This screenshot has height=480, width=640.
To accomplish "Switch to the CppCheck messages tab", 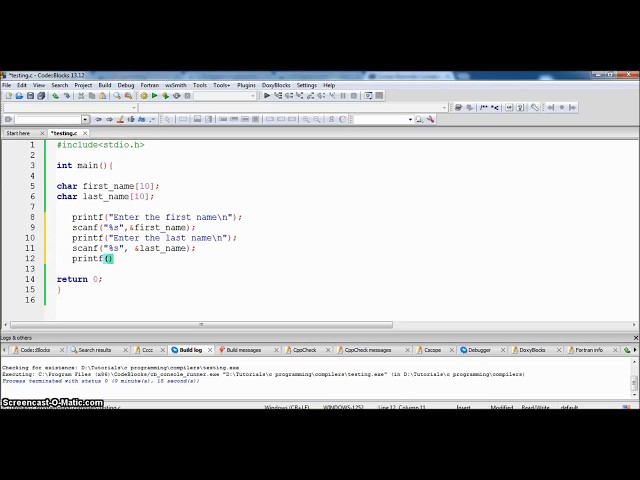I will [x=368, y=350].
